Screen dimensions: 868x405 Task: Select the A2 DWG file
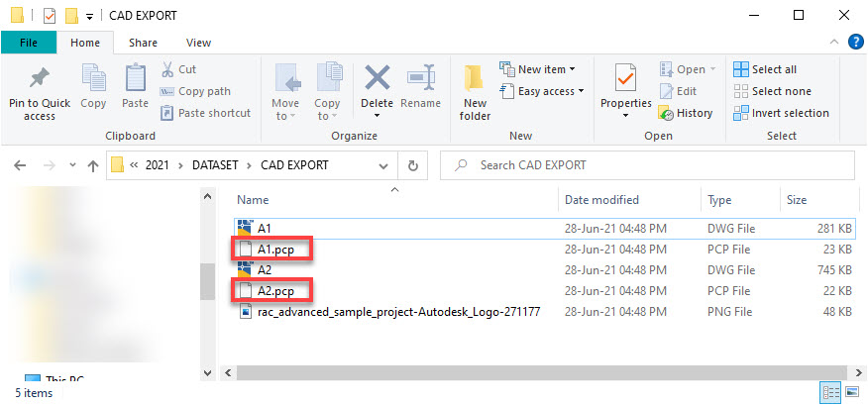click(545, 270)
